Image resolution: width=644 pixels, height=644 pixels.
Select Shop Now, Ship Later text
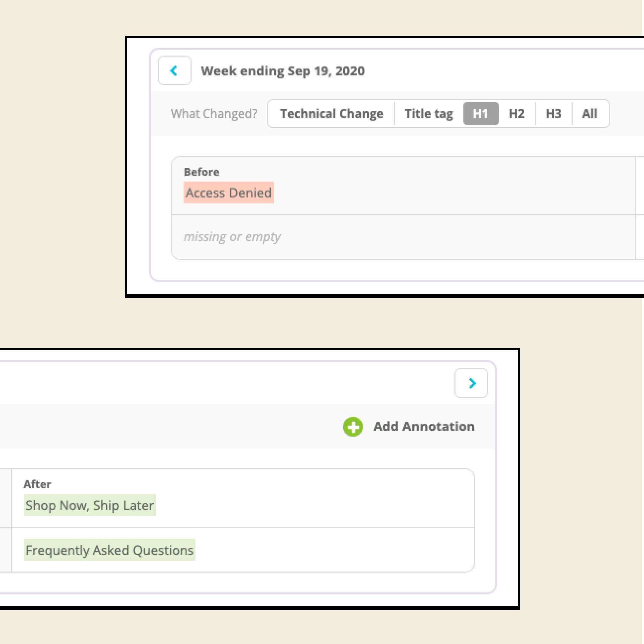[90, 505]
